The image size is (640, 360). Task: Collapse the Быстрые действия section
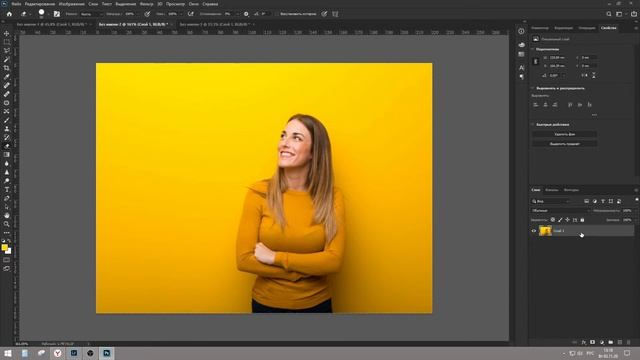click(533, 124)
